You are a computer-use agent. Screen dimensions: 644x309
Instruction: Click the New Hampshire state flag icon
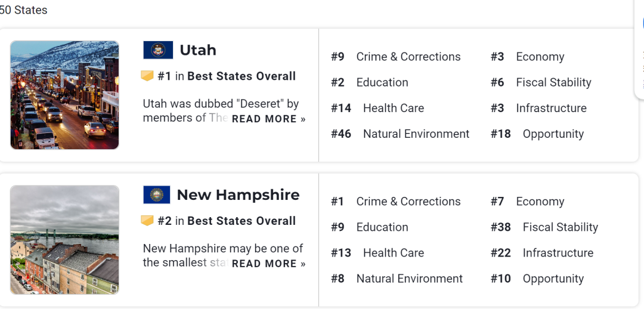click(156, 195)
